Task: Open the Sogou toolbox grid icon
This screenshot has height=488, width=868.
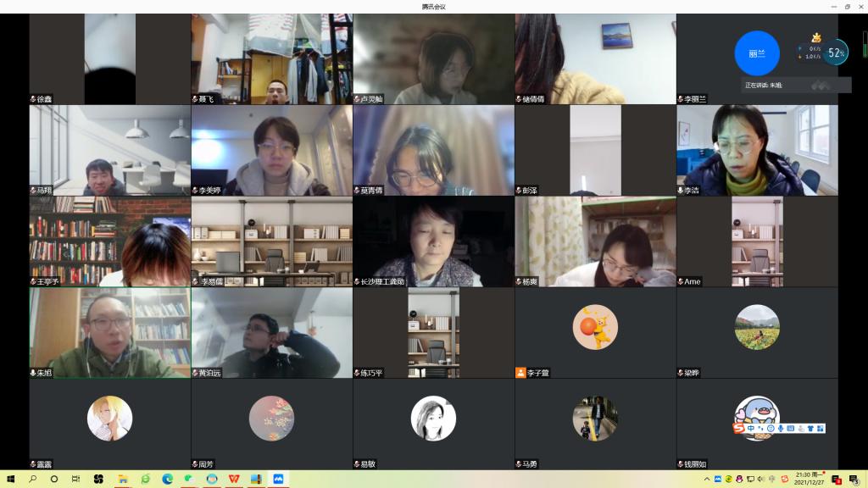Action: coord(821,429)
